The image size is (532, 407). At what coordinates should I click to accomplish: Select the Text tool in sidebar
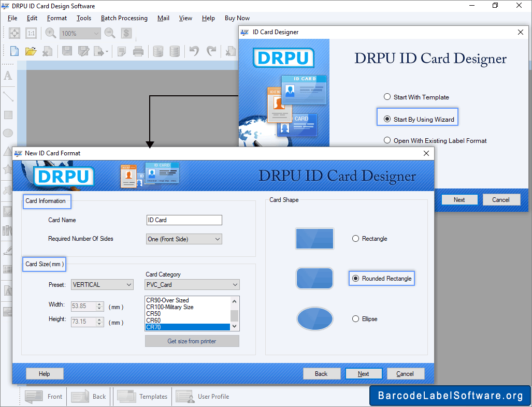(x=8, y=75)
